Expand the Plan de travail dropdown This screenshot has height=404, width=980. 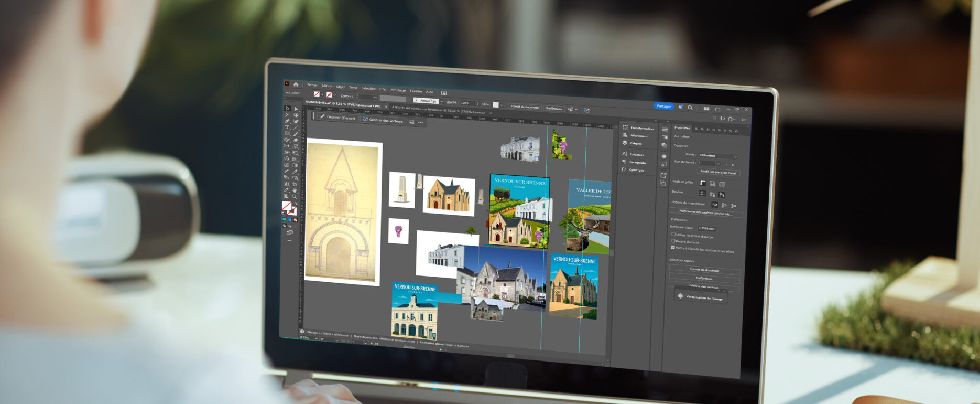pyautogui.click(x=718, y=164)
